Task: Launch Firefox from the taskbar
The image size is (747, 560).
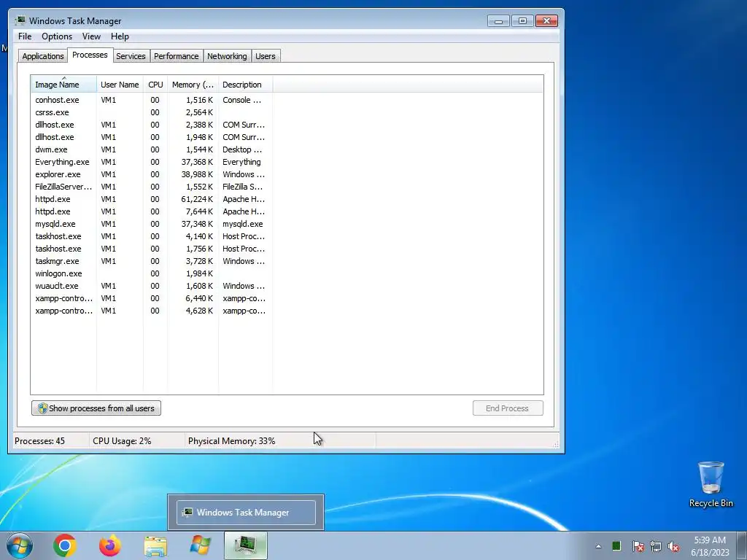Action: (110, 545)
